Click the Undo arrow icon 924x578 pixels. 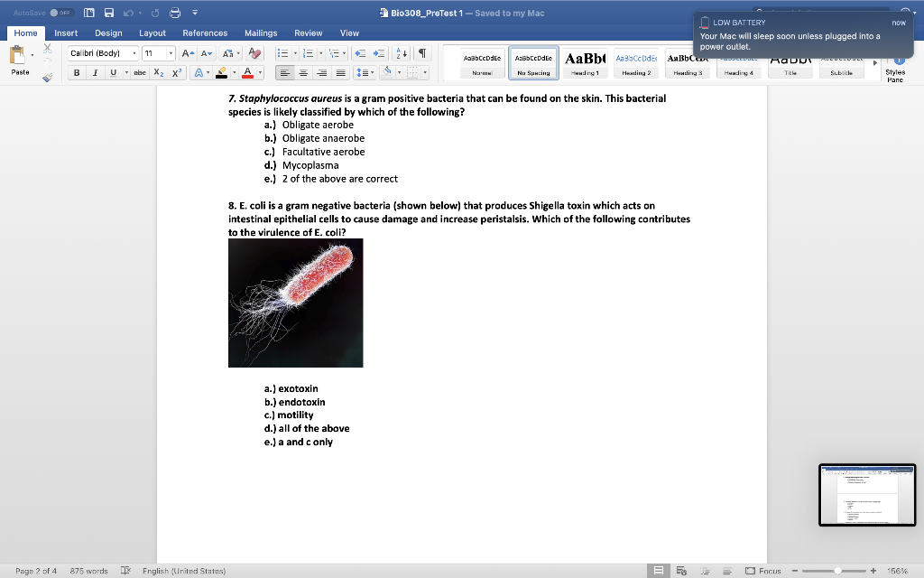(x=128, y=13)
